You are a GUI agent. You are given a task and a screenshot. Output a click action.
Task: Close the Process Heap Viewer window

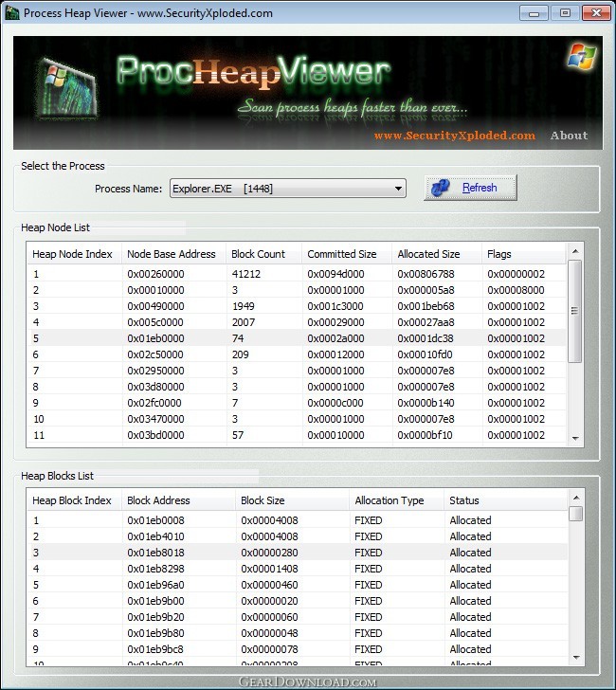(x=596, y=13)
